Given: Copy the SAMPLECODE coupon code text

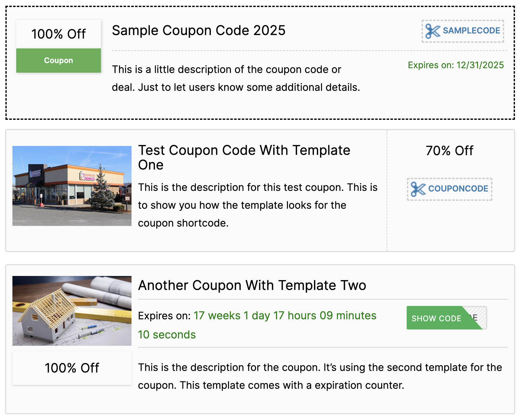Looking at the screenshot, I should click(x=471, y=31).
